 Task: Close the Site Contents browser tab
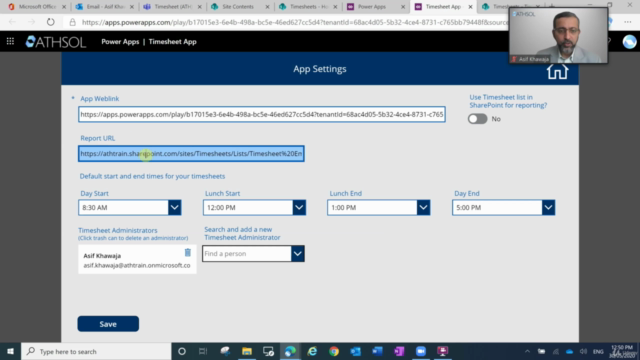point(267,7)
